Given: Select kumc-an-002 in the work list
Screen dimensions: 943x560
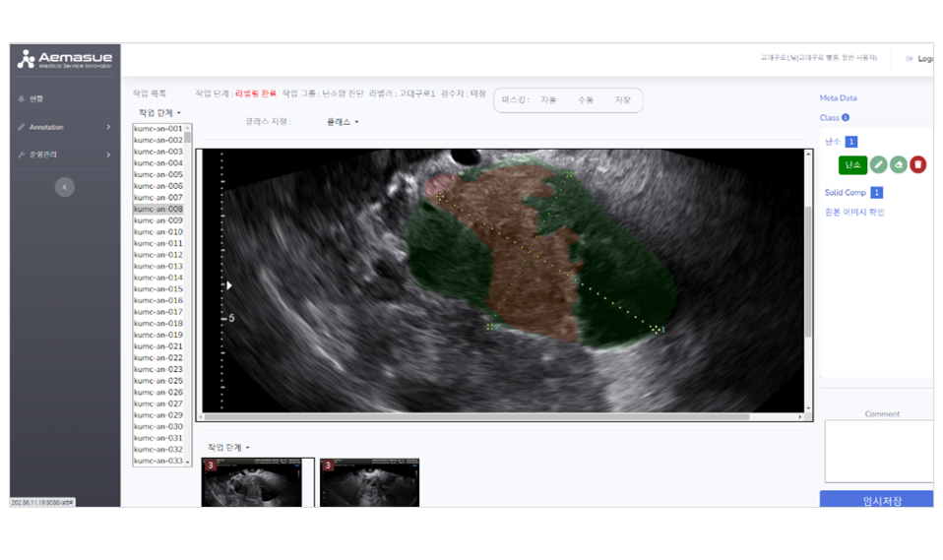Looking at the screenshot, I should tap(158, 140).
